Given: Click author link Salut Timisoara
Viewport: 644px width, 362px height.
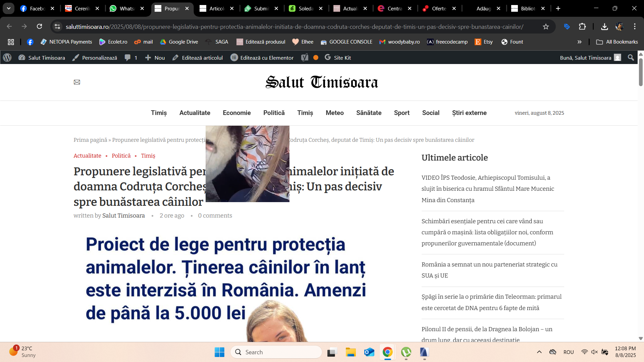Looking at the screenshot, I should (123, 216).
